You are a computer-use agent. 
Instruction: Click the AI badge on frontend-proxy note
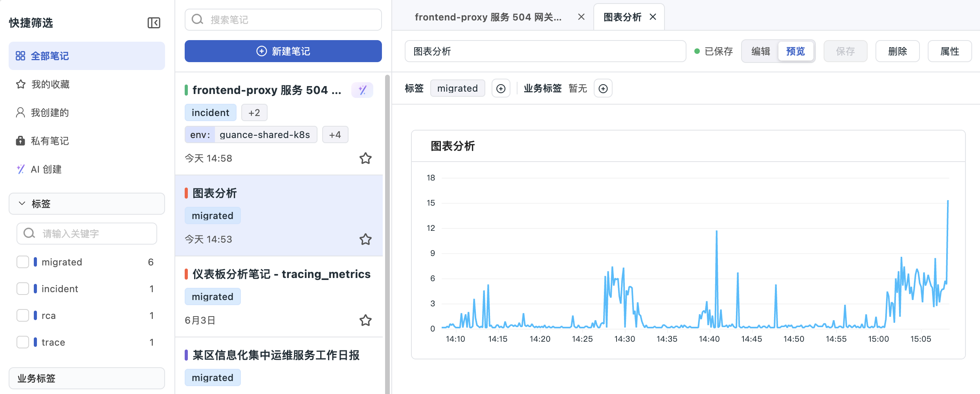click(362, 90)
